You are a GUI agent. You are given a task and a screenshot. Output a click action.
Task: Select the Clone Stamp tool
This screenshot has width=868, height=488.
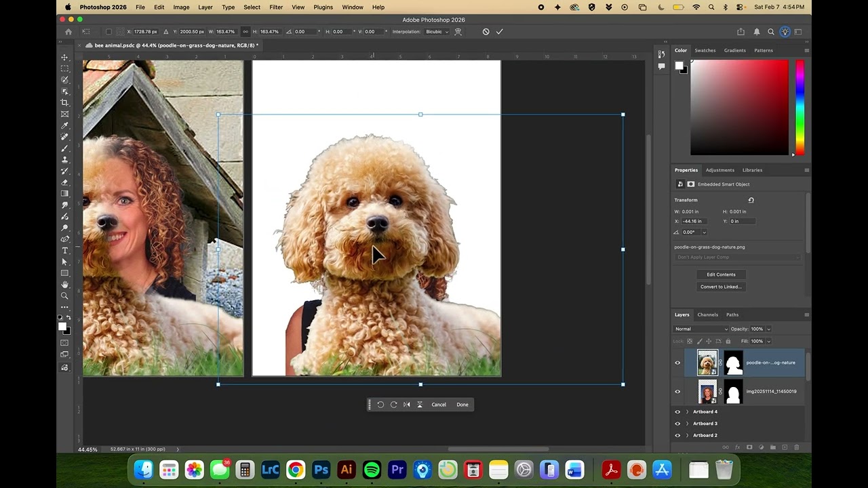coord(65,159)
